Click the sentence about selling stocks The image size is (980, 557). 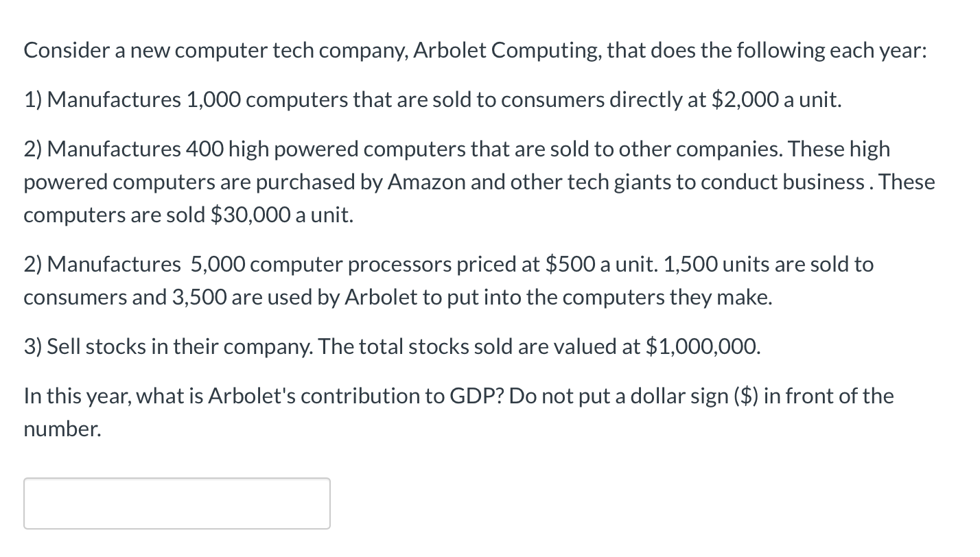click(391, 346)
